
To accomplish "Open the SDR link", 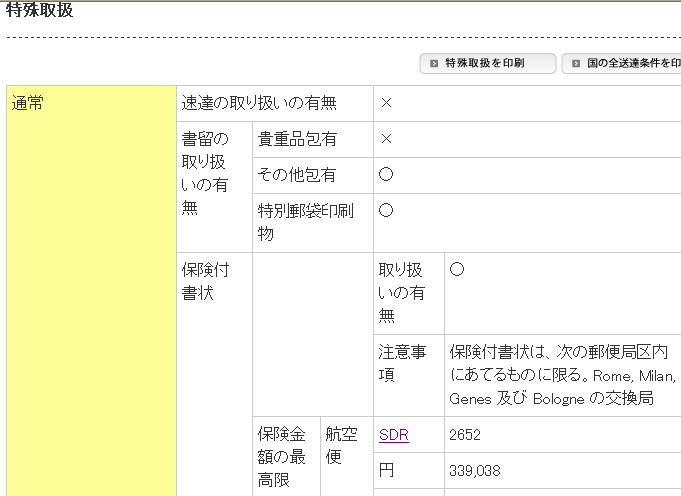I will [x=393, y=435].
